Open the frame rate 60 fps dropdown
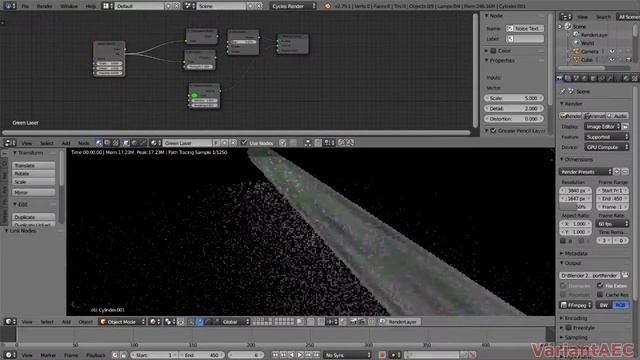 (612, 224)
